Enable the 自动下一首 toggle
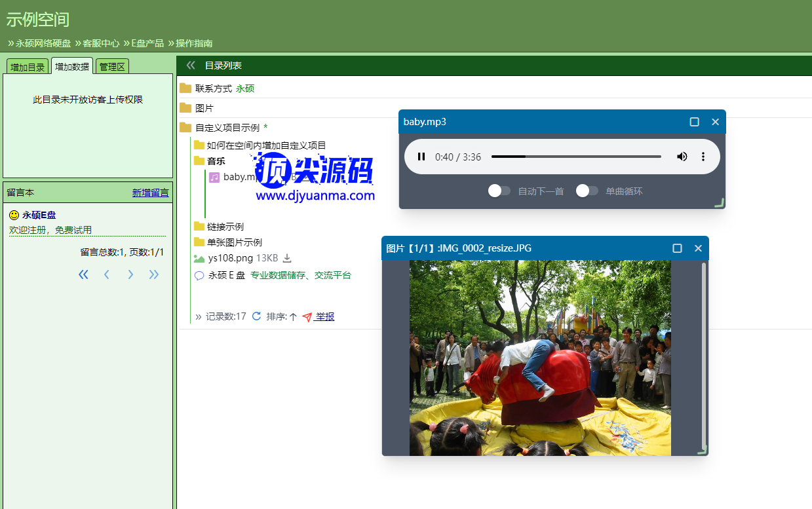 point(499,191)
